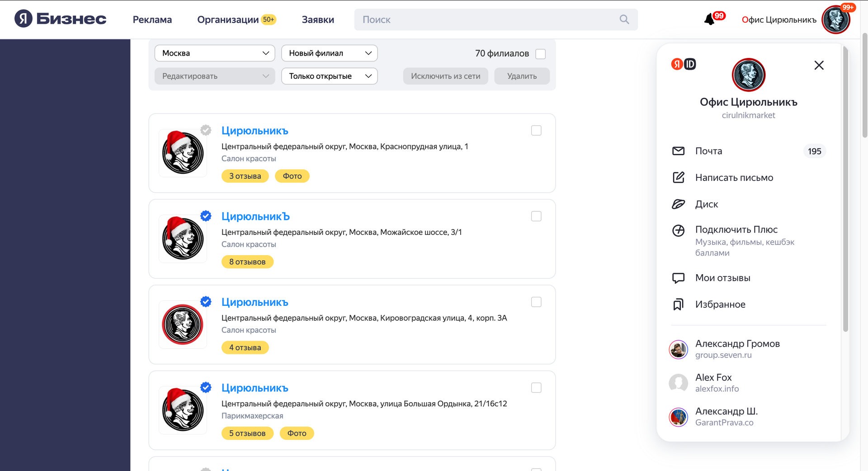Click 4 отзыва tag
The width and height of the screenshot is (868, 471).
(245, 347)
